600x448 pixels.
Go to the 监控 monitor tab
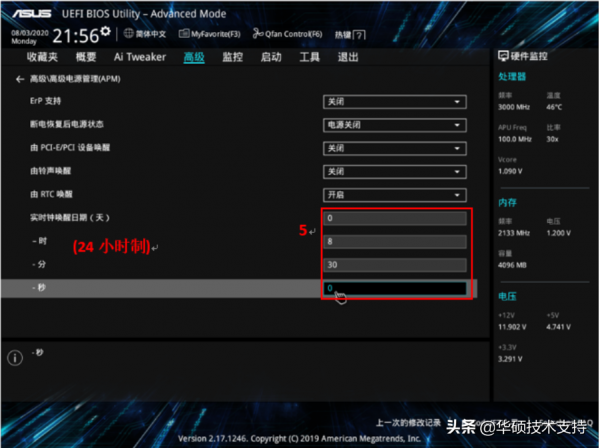pyautogui.click(x=232, y=57)
